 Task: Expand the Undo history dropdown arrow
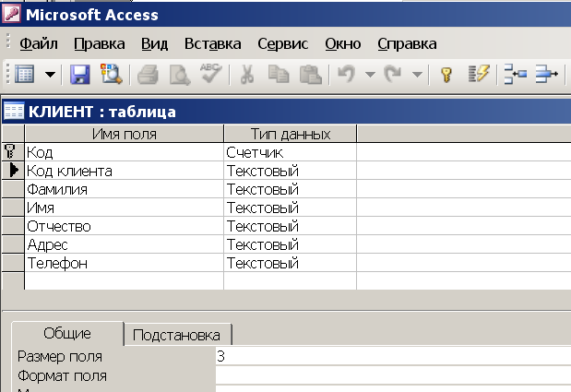click(370, 75)
